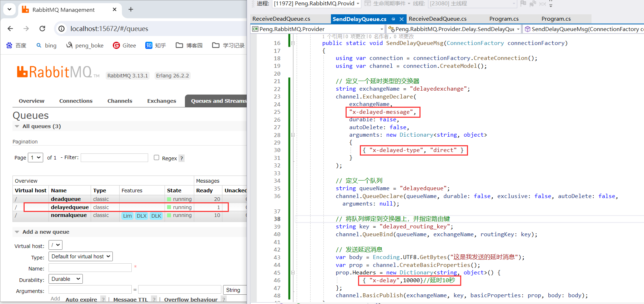Click the DLX feature badge on normalqueue
This screenshot has width=644, height=304.
pyautogui.click(x=142, y=216)
